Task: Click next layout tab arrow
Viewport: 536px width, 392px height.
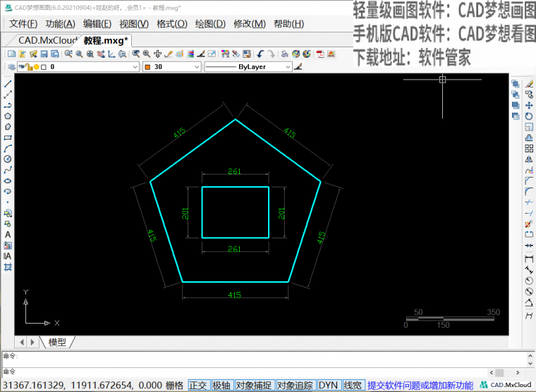Action: coord(32,342)
